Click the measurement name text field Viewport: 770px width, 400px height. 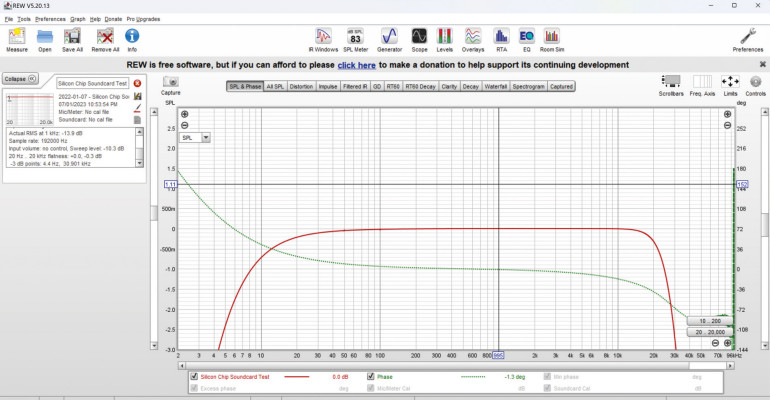coord(93,84)
